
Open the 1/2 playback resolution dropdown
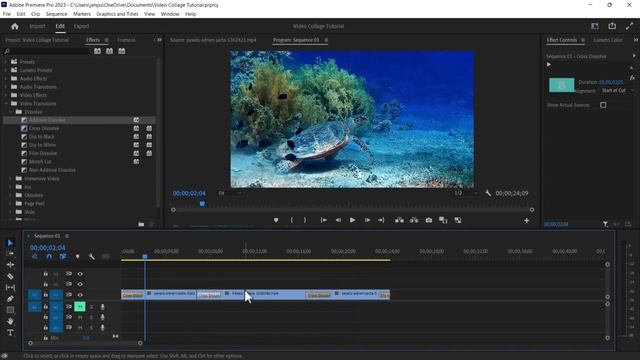tap(466, 193)
